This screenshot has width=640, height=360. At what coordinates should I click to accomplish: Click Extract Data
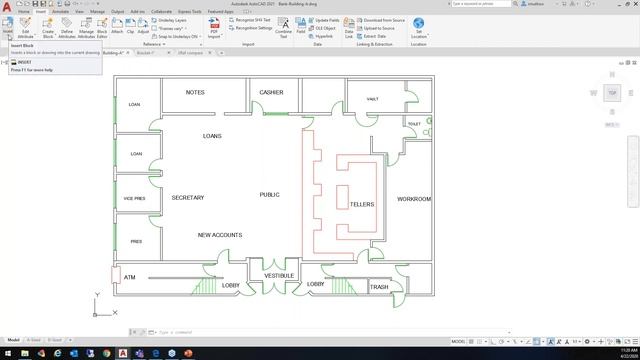coord(371,36)
